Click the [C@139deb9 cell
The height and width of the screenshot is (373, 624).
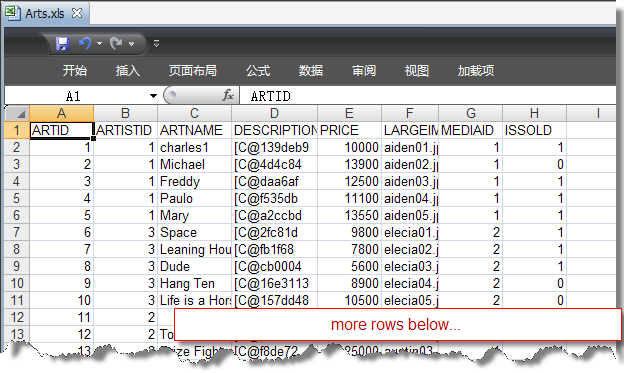tap(275, 147)
